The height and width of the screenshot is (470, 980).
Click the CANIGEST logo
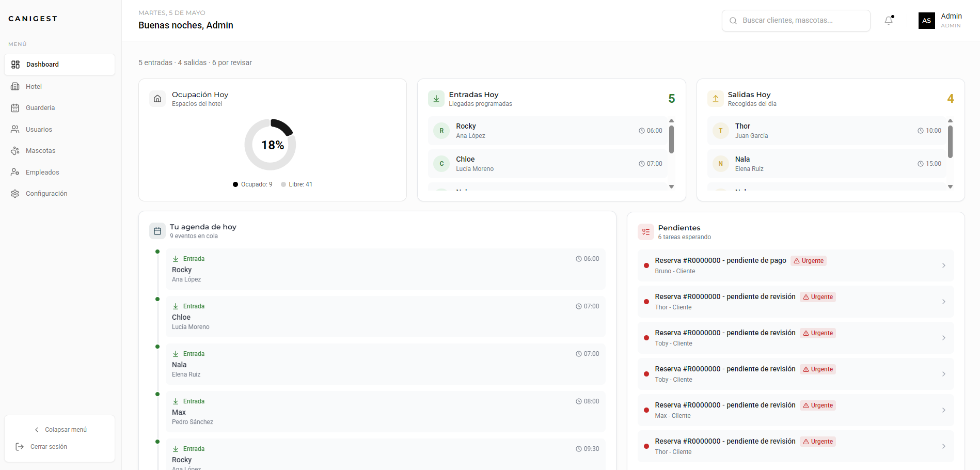click(x=33, y=19)
